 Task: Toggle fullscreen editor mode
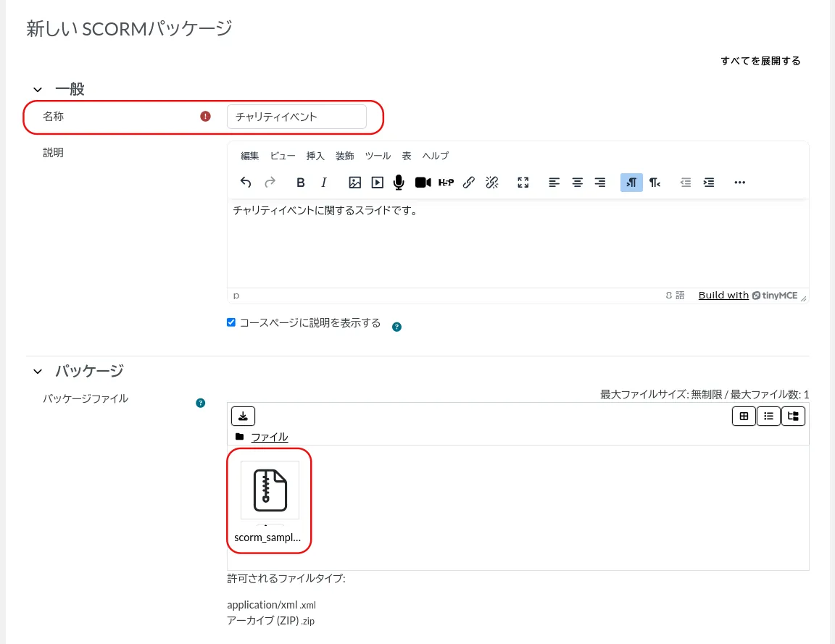coord(523,183)
